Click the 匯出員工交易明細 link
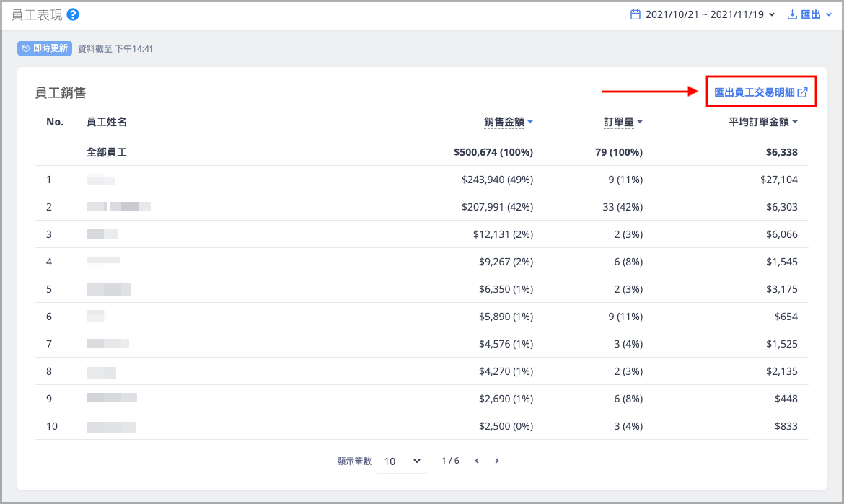This screenshot has width=844, height=504. (754, 92)
